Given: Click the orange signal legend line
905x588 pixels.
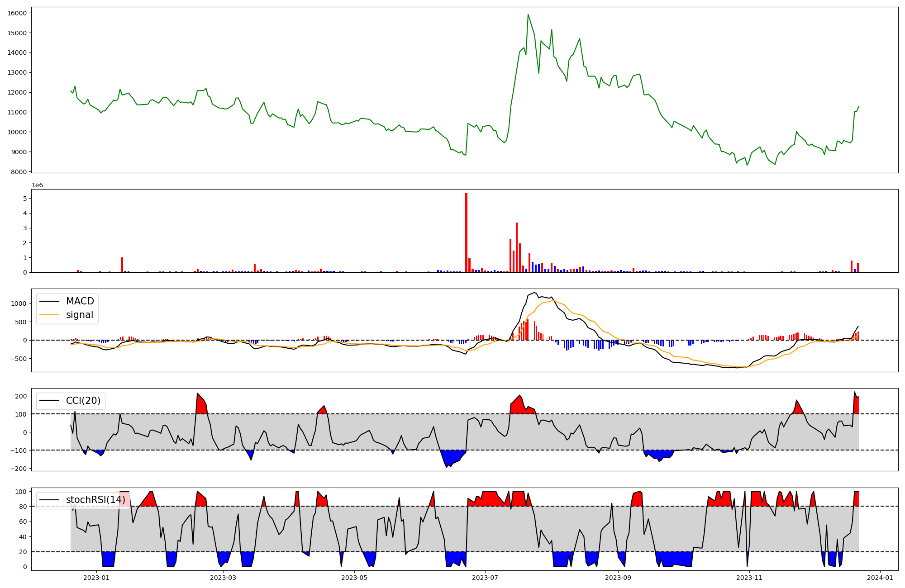Looking at the screenshot, I should (x=49, y=315).
